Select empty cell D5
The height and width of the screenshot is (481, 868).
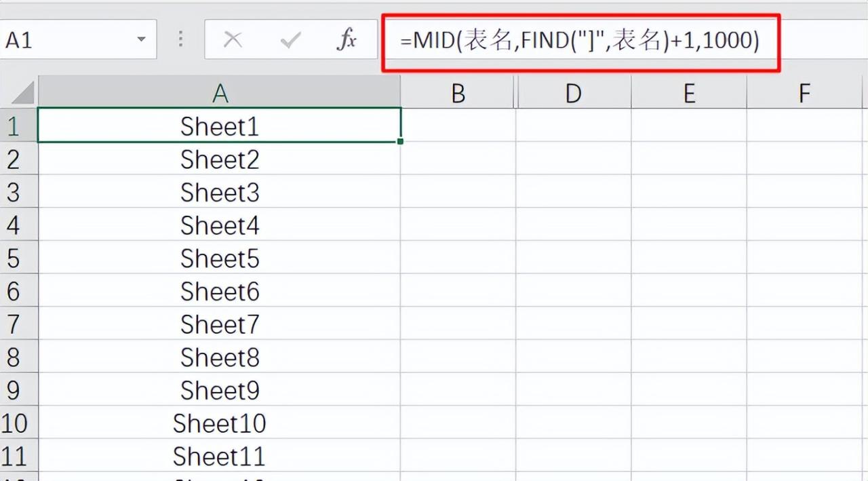574,258
